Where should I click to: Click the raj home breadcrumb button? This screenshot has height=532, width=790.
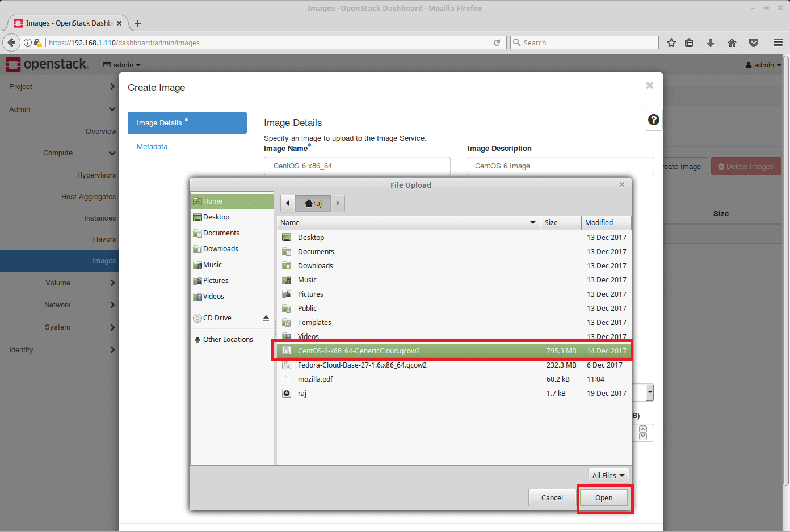pyautogui.click(x=313, y=203)
